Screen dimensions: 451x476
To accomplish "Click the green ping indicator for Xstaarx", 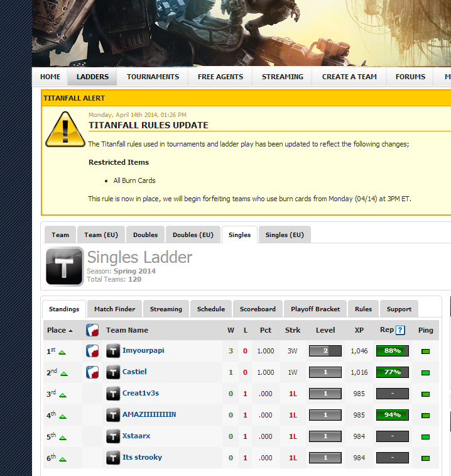I will (x=425, y=437).
